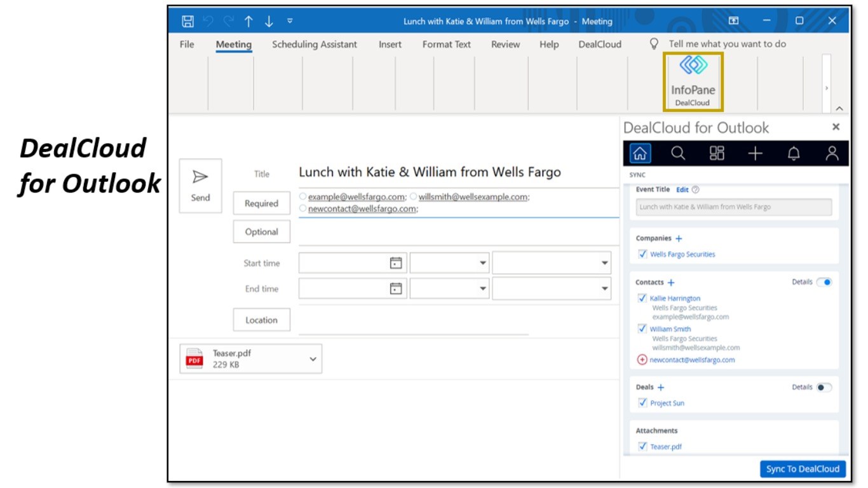Image resolution: width=868 pixels, height=488 pixels.
Task: Open the Format Text tab
Action: coord(447,44)
